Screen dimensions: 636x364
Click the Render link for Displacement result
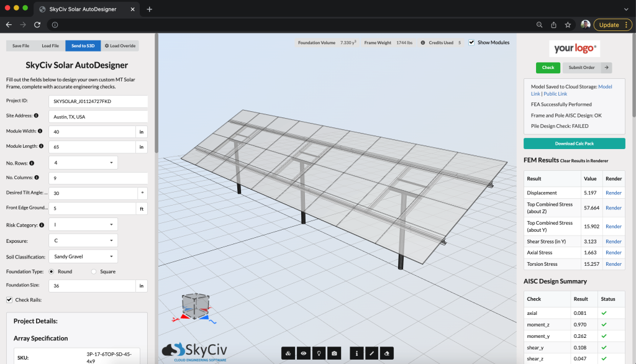pyautogui.click(x=613, y=193)
